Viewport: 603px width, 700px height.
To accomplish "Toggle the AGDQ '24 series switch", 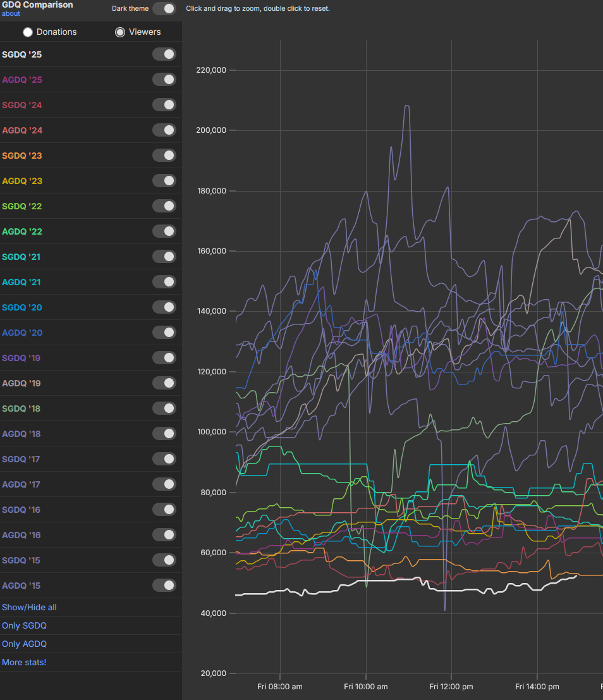I will pos(164,130).
